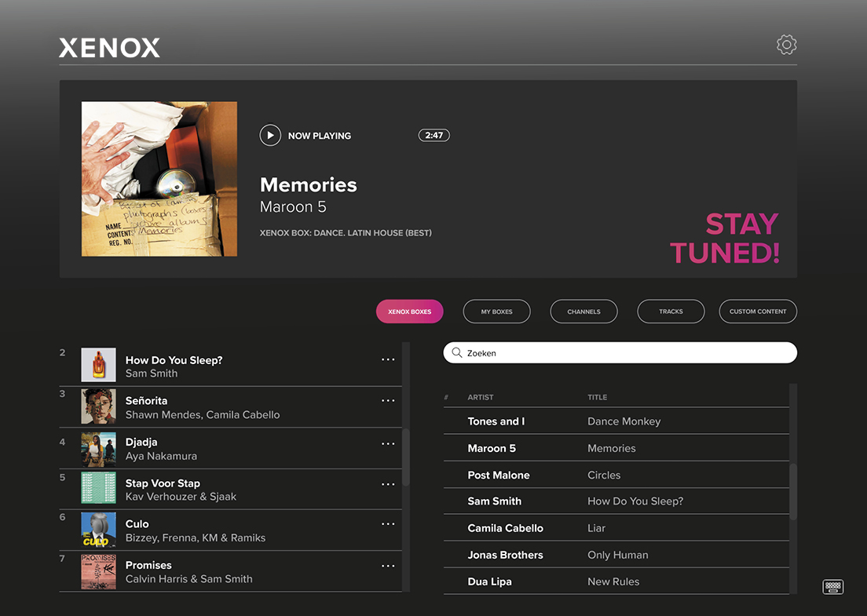Click the Señorita song title in playlist
867x616 pixels.
click(147, 400)
